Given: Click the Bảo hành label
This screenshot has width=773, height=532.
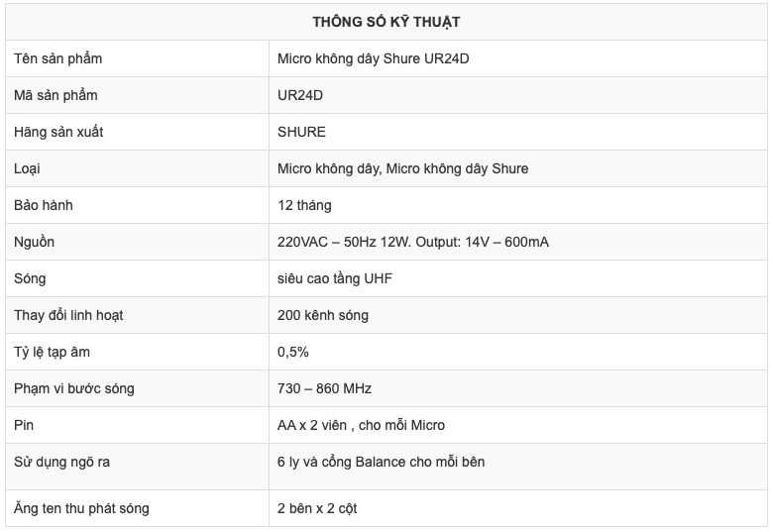Looking at the screenshot, I should (44, 205).
